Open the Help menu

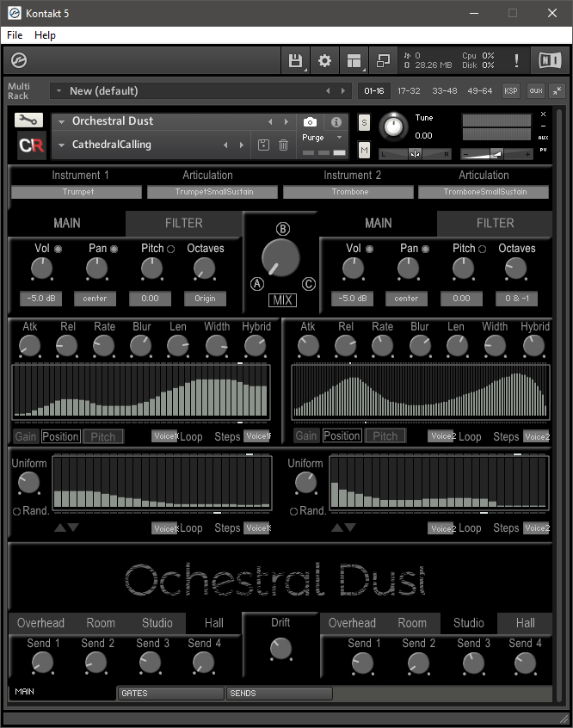(x=45, y=35)
